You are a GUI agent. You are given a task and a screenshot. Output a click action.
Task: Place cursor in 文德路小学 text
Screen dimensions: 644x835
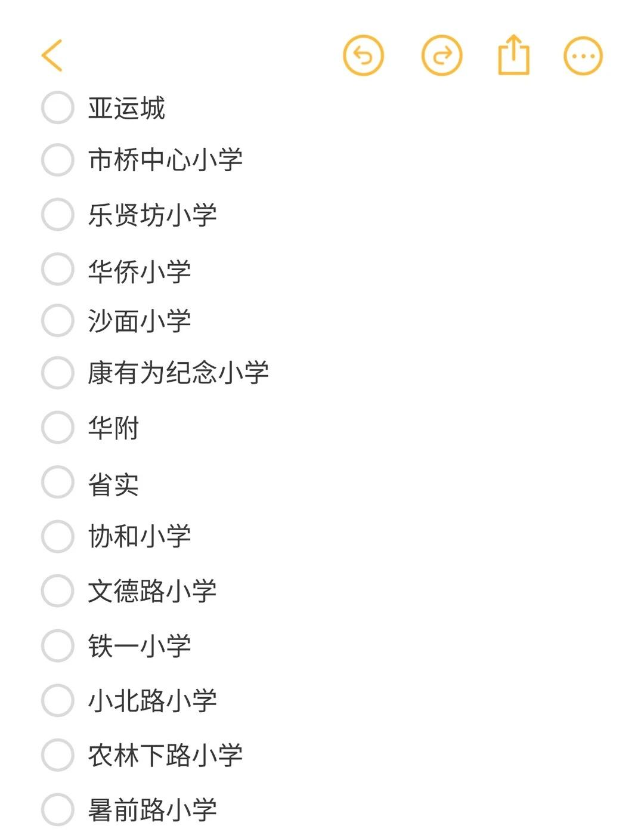[152, 591]
